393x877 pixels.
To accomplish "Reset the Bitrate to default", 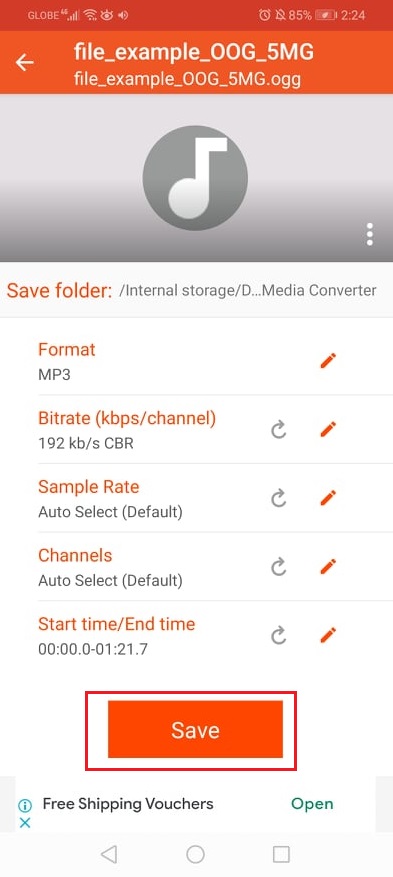I will coord(278,430).
